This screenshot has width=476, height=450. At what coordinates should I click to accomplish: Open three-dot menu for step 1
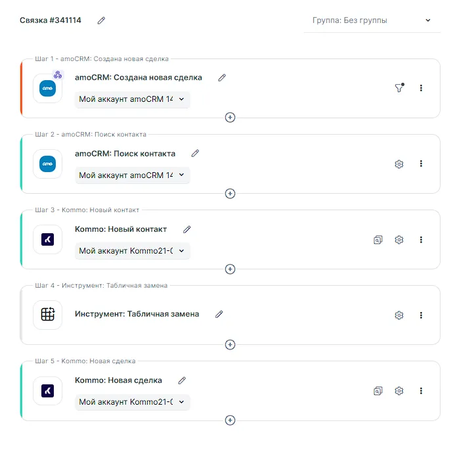[x=421, y=88]
